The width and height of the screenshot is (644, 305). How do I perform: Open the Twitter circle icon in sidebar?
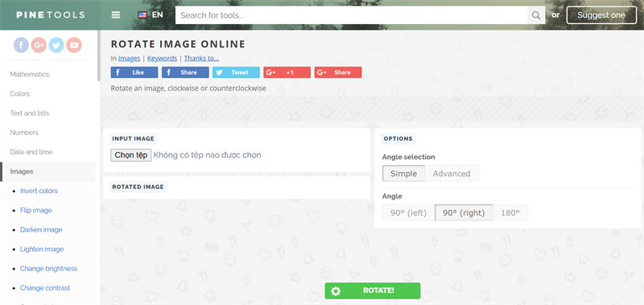56,45
